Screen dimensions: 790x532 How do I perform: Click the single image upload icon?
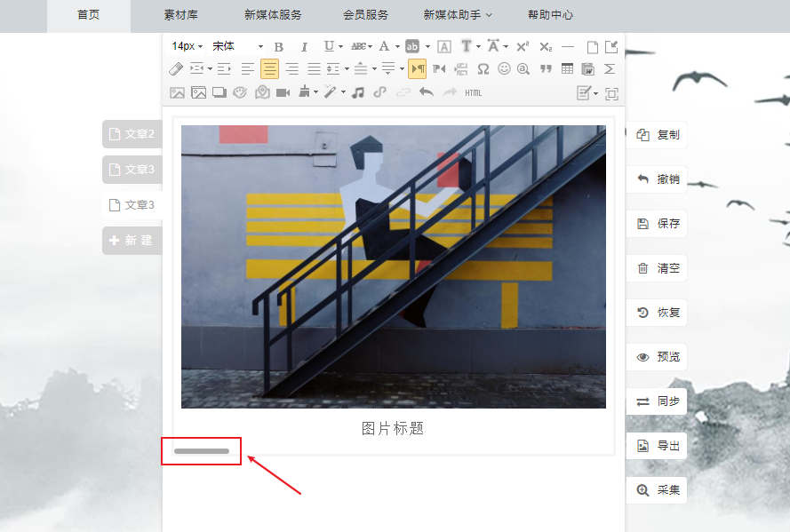[x=177, y=92]
